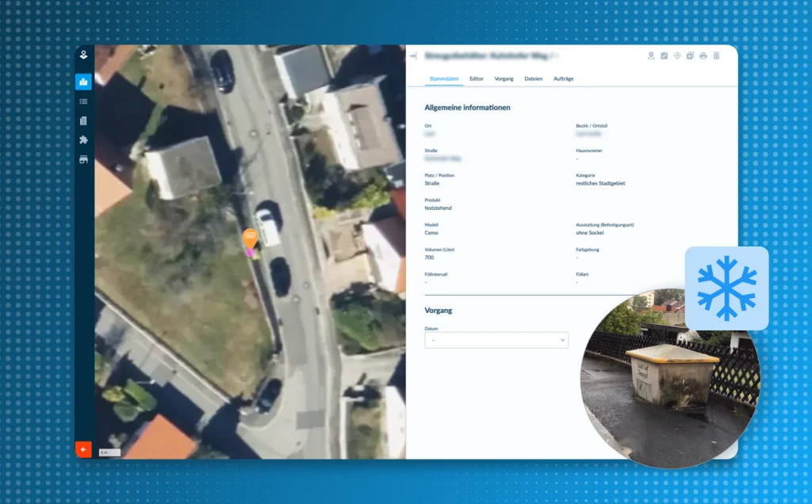Click the duplicate record icon
The width and height of the screenshot is (812, 504).
[690, 56]
